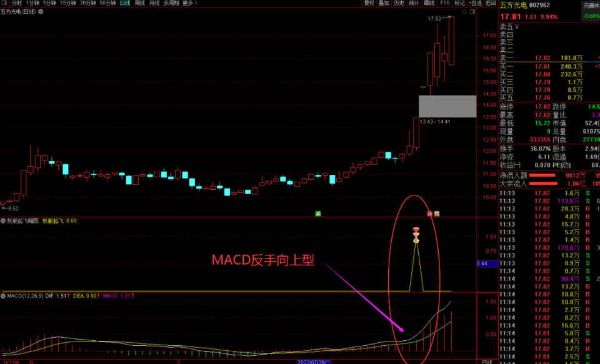This screenshot has width=600, height=364.
Task: Click the gap range label 13.43 - 14.41
Action: (x=435, y=122)
